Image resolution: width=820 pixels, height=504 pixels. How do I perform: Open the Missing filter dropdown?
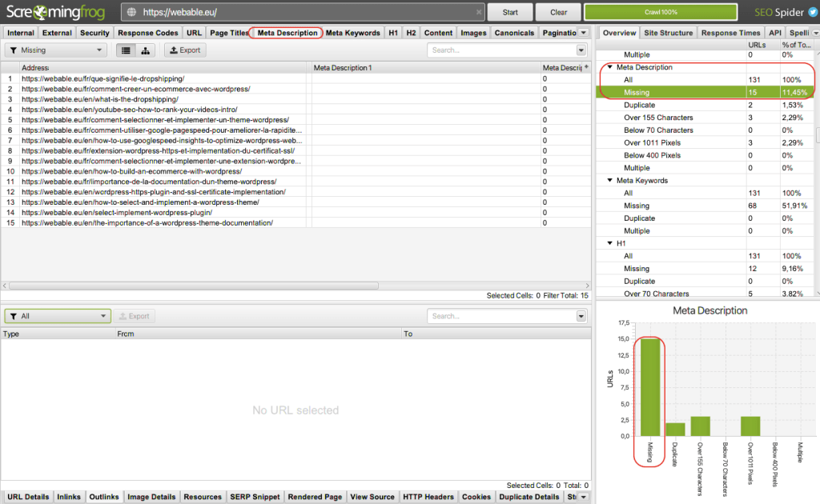coord(56,50)
